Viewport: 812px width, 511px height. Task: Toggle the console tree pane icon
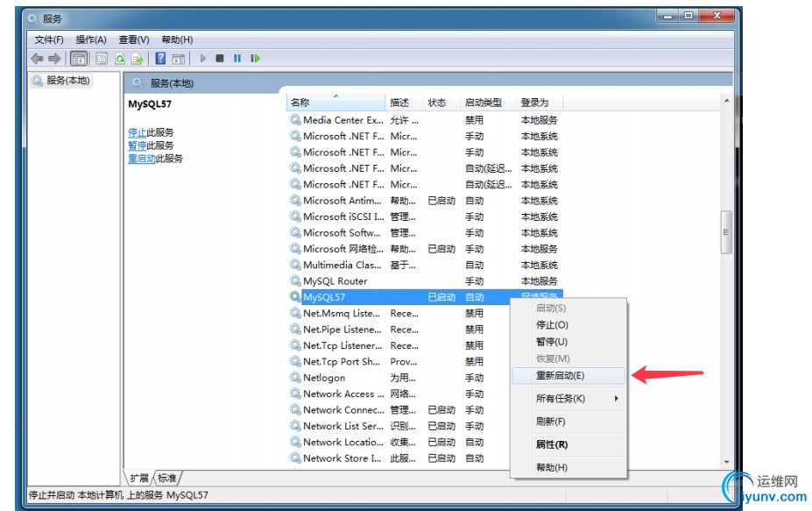pos(79,59)
